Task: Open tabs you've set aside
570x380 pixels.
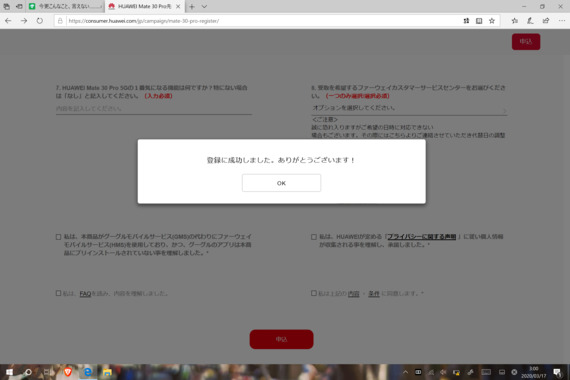Action: point(7,7)
